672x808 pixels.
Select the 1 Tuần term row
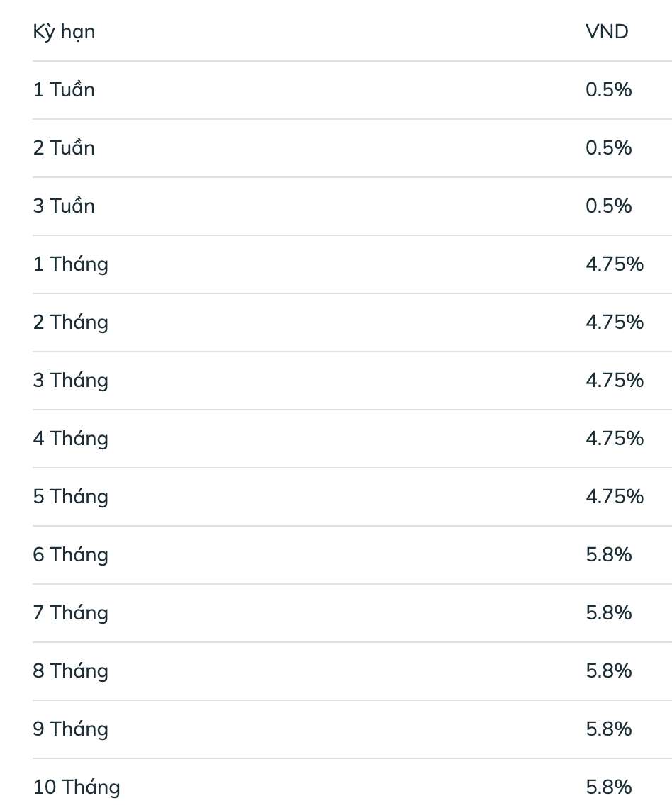click(64, 90)
